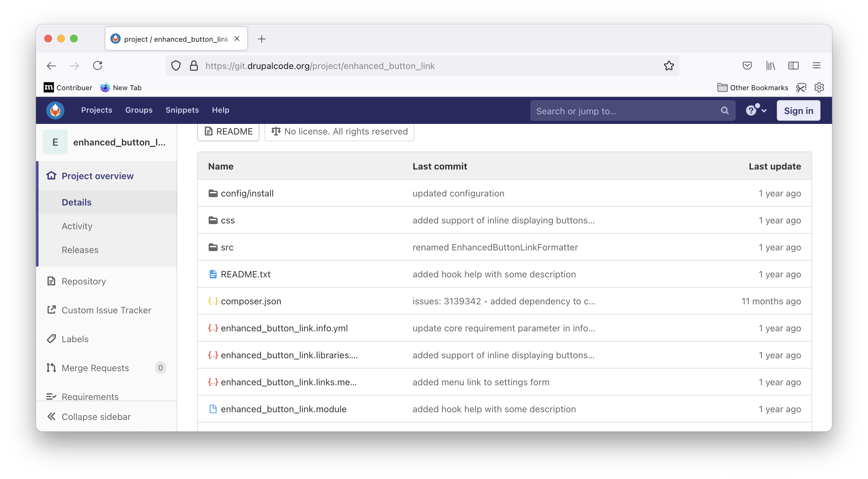Click the Requirements icon in the sidebar
This screenshot has height=479, width=868.
pyautogui.click(x=51, y=396)
